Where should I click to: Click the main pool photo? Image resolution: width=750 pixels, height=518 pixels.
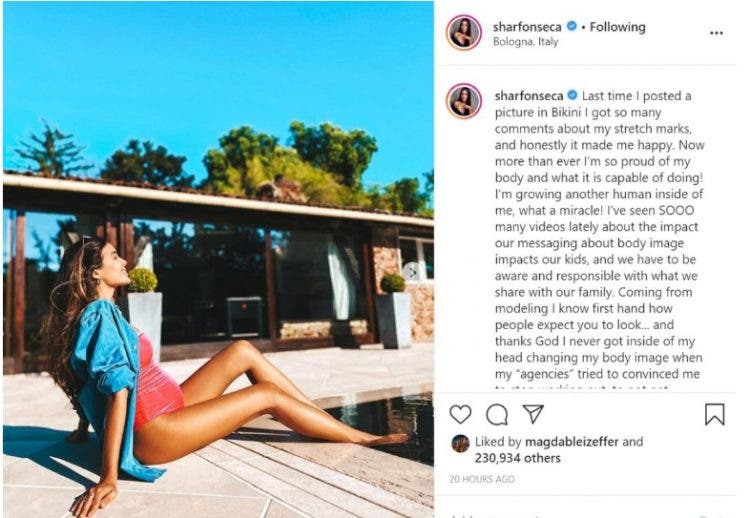click(x=218, y=259)
